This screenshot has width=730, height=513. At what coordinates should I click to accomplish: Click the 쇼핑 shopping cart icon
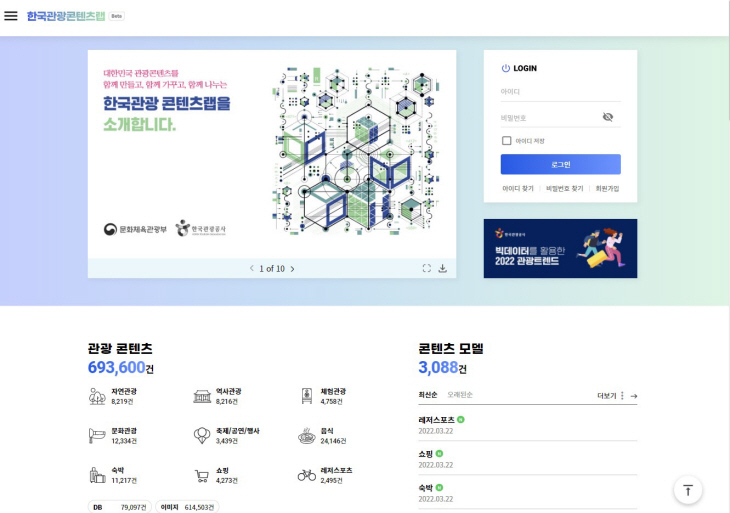click(x=202, y=475)
